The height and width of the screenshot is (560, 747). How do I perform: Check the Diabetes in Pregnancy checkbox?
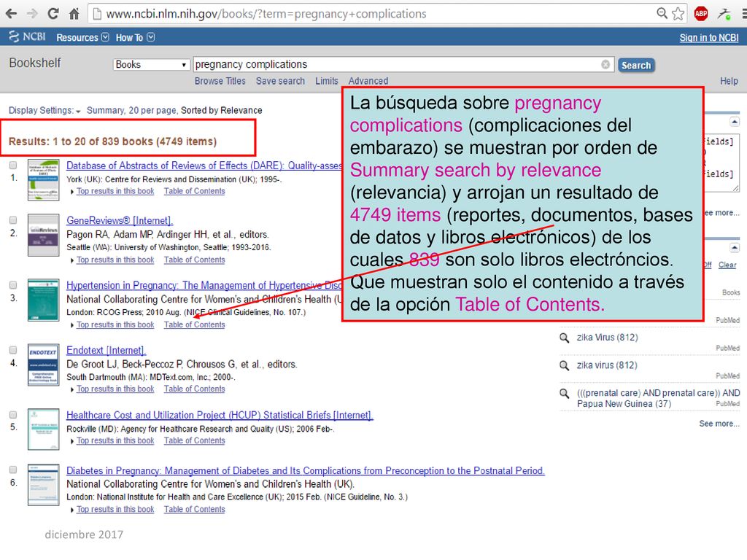13,470
